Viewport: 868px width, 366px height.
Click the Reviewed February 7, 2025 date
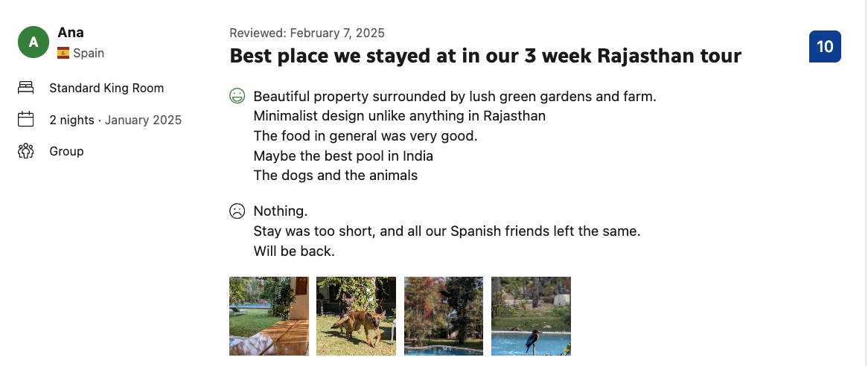pyautogui.click(x=307, y=33)
